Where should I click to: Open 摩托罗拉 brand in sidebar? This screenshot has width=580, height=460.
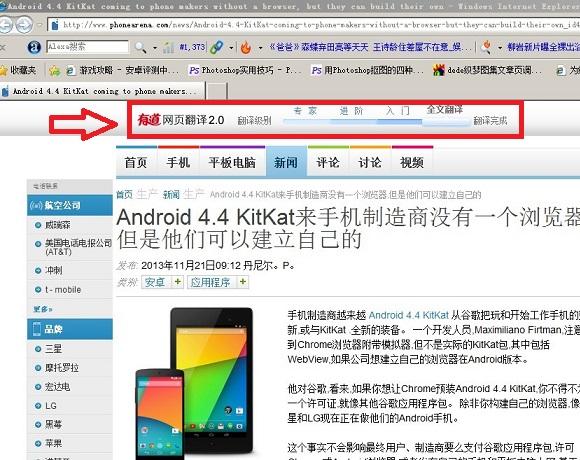tap(62, 368)
